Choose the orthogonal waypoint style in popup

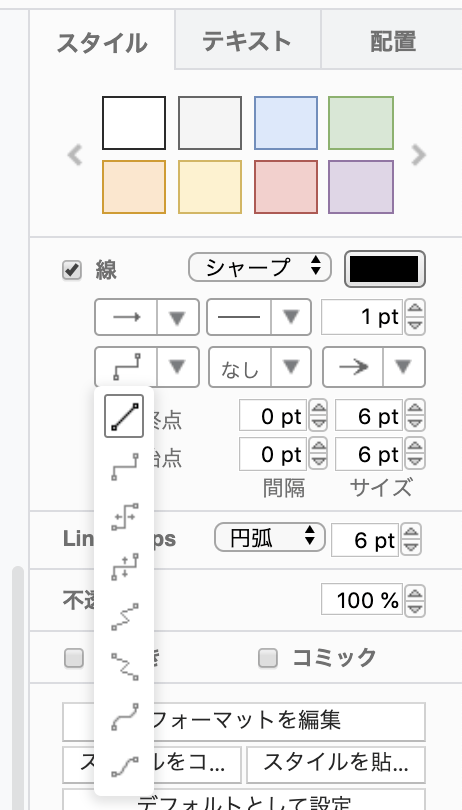(x=124, y=467)
